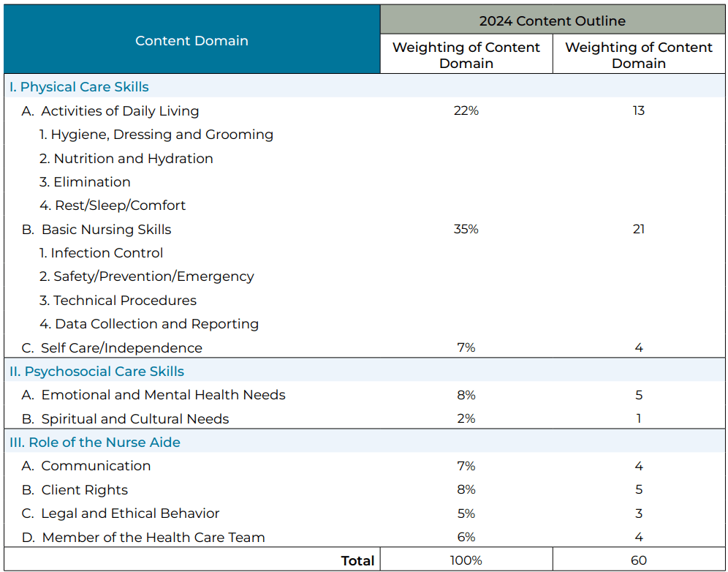Viewport: 728px width, 572px height.
Task: Click the Safety/Prevention/Emergency item
Action: click(147, 276)
